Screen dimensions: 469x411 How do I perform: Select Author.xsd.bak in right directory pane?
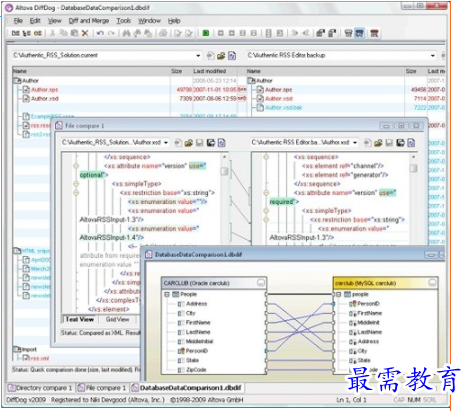pyautogui.click(x=284, y=107)
